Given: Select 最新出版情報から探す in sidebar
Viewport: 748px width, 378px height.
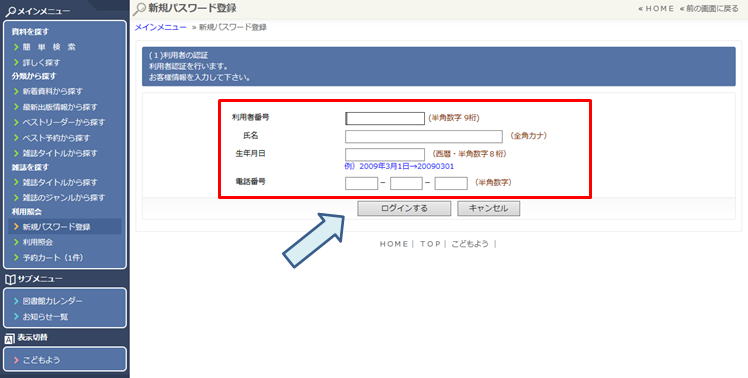Looking at the screenshot, I should (60, 107).
